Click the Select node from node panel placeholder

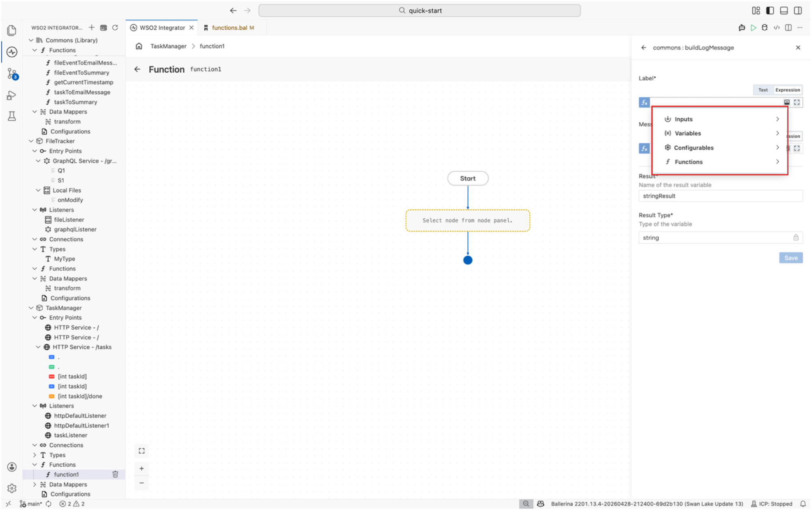468,221
